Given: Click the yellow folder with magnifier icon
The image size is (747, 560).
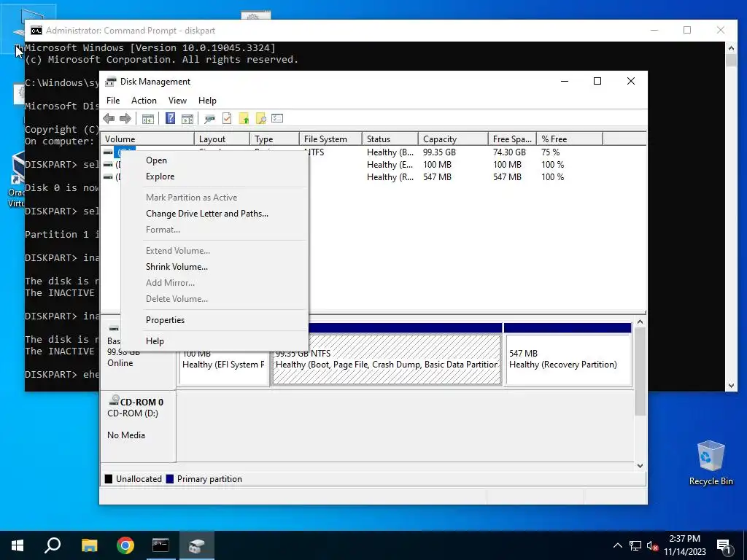Looking at the screenshot, I should 260,119.
